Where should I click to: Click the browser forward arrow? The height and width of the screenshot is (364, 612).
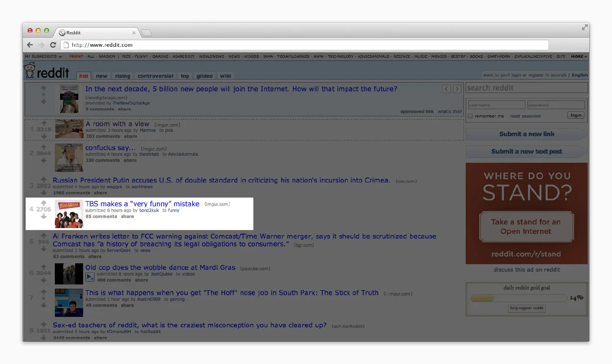pyautogui.click(x=41, y=45)
